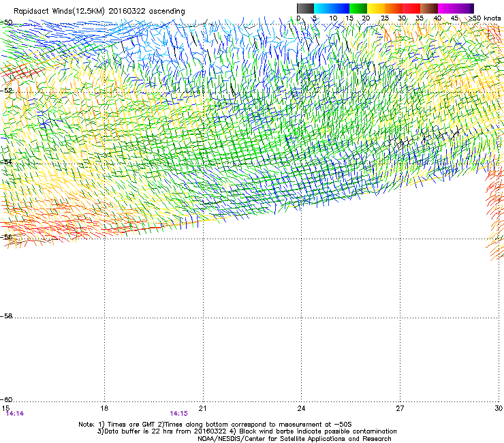Click the purple '14:14' swath time marker
The width and height of the screenshot is (504, 443).
click(x=15, y=414)
